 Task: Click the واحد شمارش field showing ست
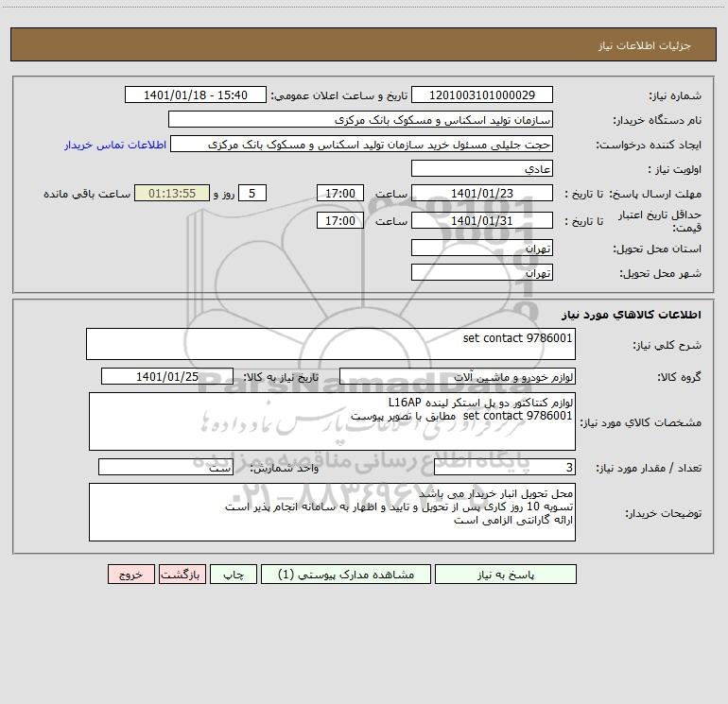[165, 468]
